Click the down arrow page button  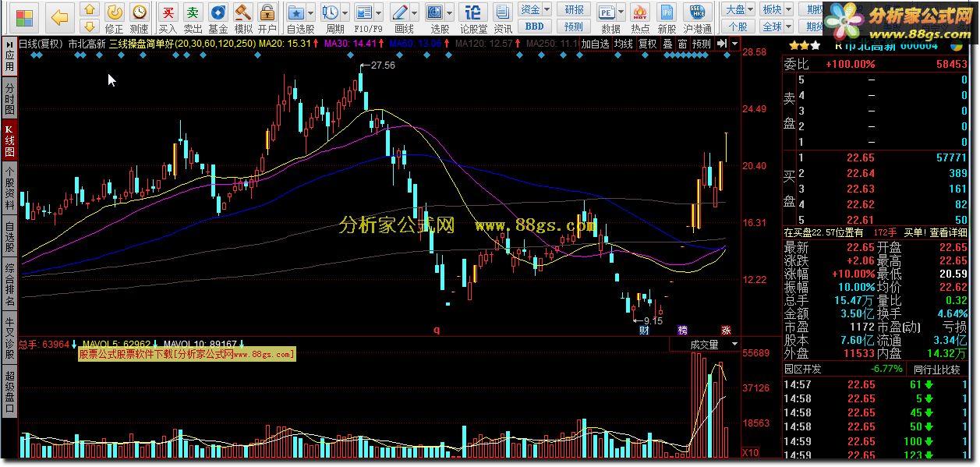(x=90, y=26)
